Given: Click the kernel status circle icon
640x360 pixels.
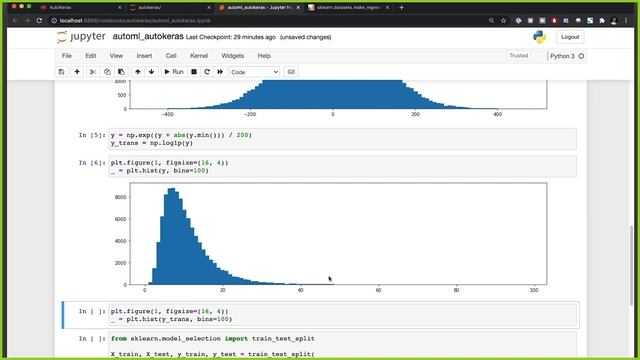Looking at the screenshot, I should coord(581,56).
